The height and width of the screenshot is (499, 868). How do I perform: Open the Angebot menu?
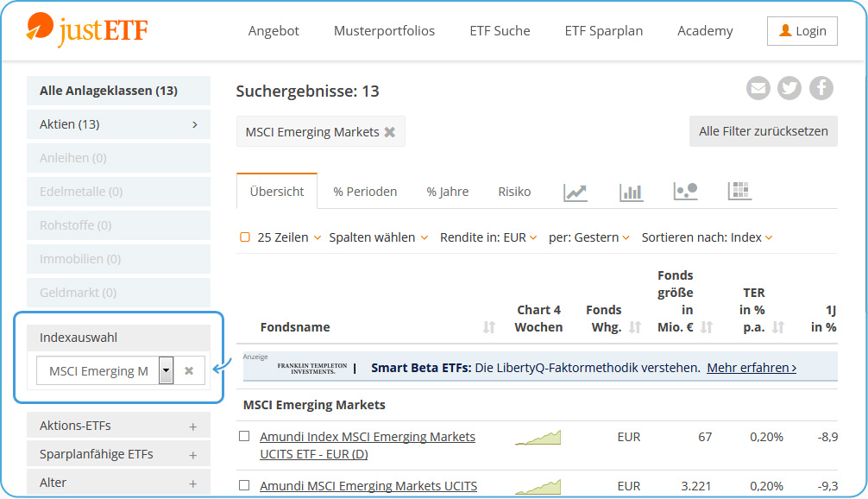pos(274,31)
